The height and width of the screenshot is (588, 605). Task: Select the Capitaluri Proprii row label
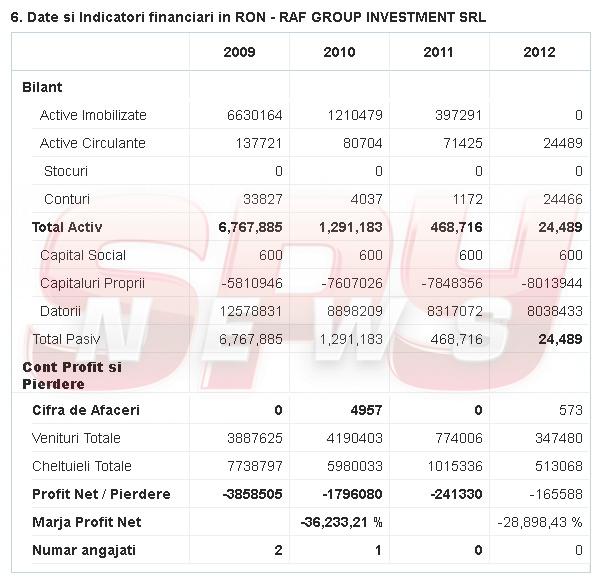pyautogui.click(x=92, y=283)
